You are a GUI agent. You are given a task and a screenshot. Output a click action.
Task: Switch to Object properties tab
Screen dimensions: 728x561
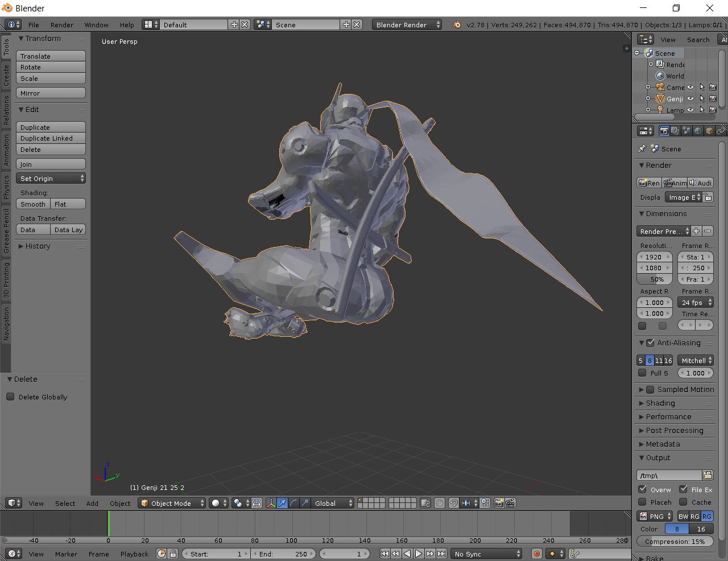[x=709, y=131]
